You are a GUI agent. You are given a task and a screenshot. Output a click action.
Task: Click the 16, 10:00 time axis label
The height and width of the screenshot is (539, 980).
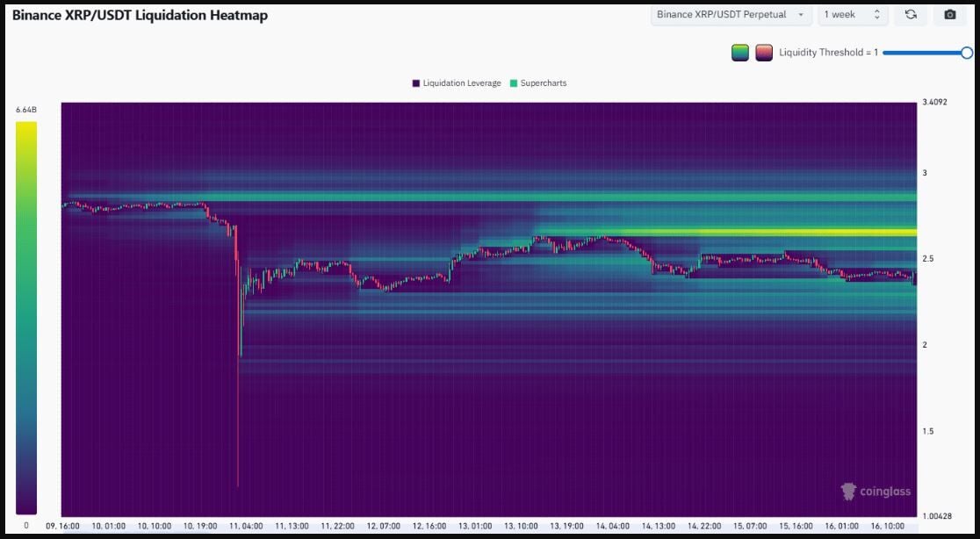coord(888,527)
